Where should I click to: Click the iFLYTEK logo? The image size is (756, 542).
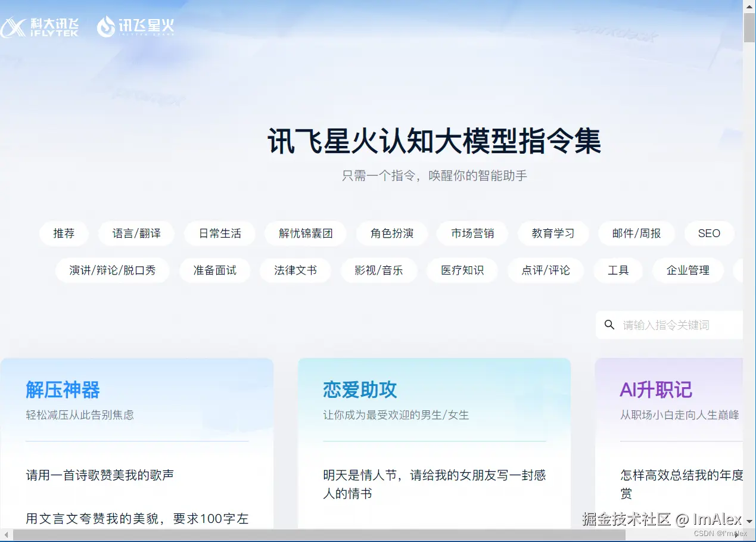click(x=40, y=26)
